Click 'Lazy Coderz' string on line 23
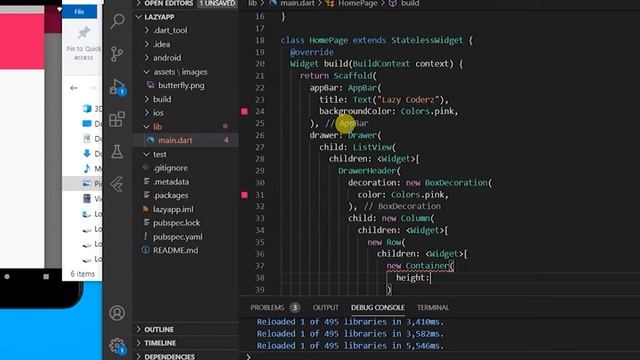Viewport: 640px width, 360px height. (408, 100)
